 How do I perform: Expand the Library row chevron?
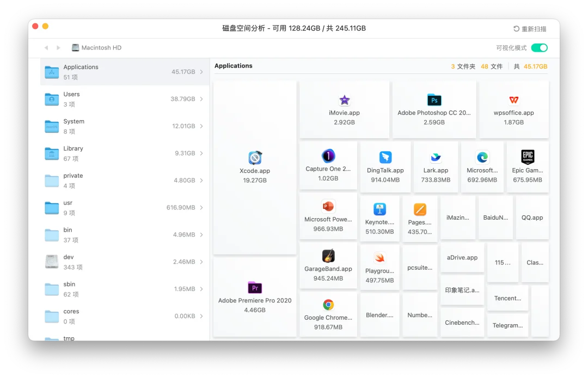pyautogui.click(x=201, y=153)
